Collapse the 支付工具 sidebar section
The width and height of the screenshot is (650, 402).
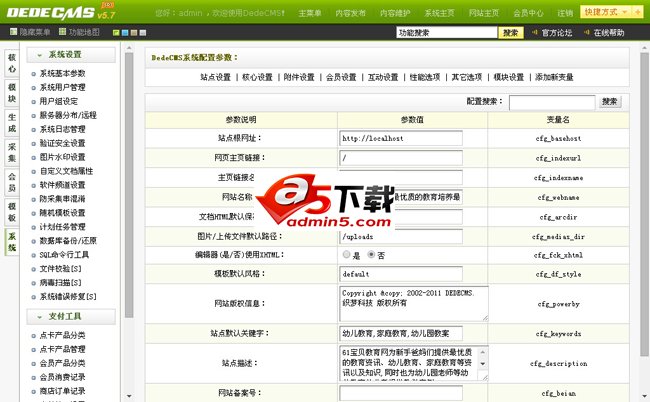71,317
